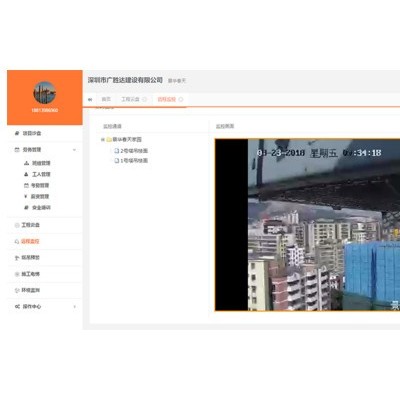Screen dimensions: 400x400
Task: Close the 远程监控 tab via its circle
Action: (181, 99)
